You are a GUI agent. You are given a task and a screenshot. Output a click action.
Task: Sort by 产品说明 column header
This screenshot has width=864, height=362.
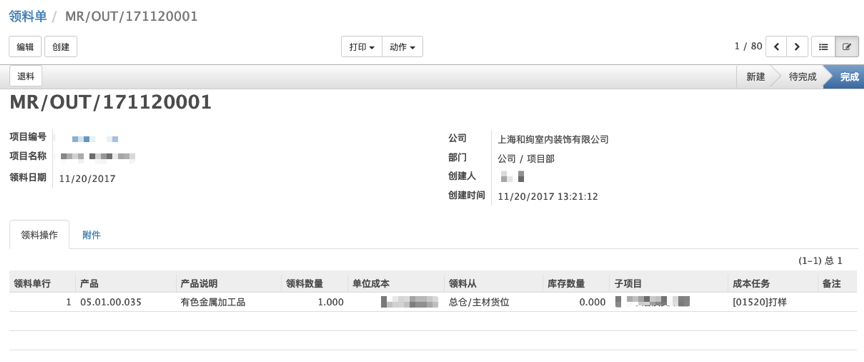229,283
